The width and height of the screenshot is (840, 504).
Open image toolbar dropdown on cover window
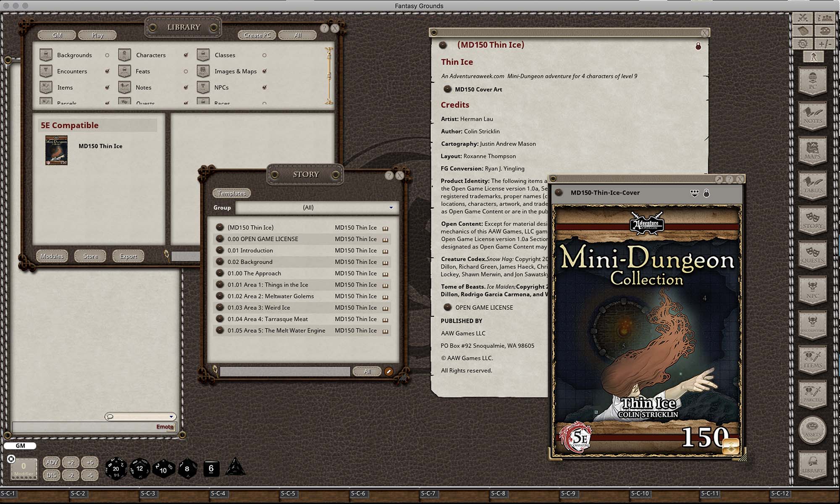coord(694,193)
